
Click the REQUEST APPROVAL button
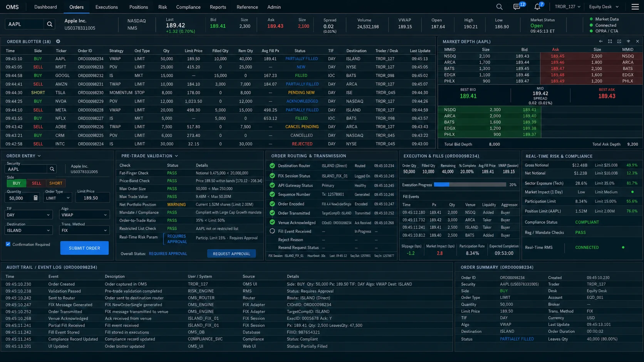coord(231,254)
